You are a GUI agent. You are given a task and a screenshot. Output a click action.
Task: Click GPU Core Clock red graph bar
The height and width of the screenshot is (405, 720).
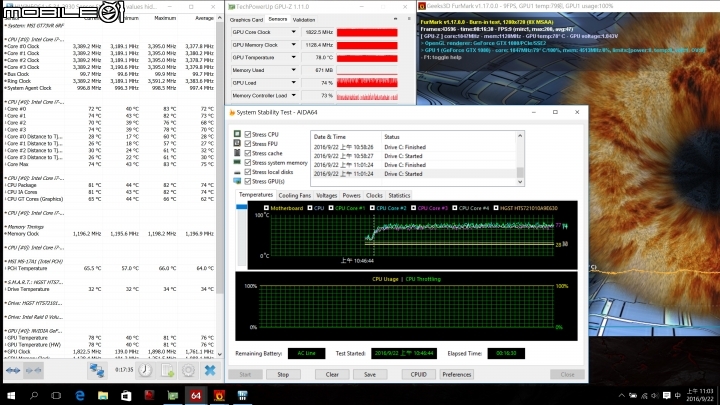coord(367,32)
